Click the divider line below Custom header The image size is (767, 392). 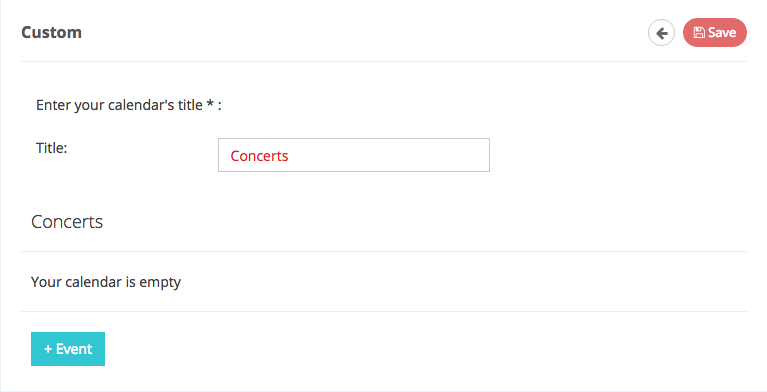[384, 62]
